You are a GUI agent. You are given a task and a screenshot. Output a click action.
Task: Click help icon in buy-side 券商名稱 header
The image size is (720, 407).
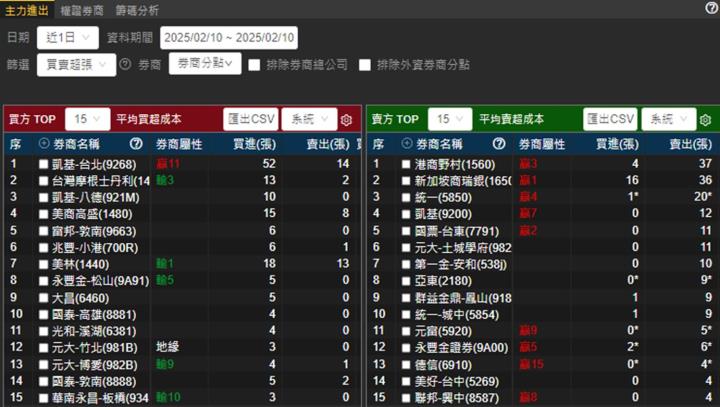click(x=136, y=144)
